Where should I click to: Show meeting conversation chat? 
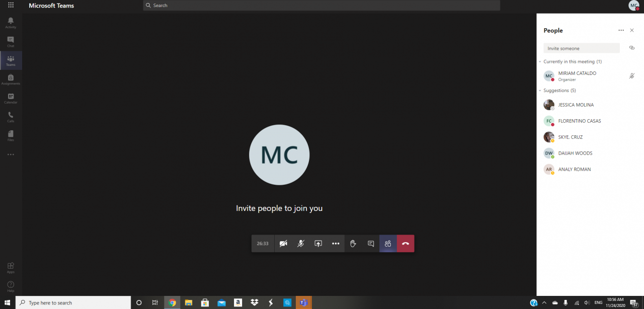pos(371,244)
